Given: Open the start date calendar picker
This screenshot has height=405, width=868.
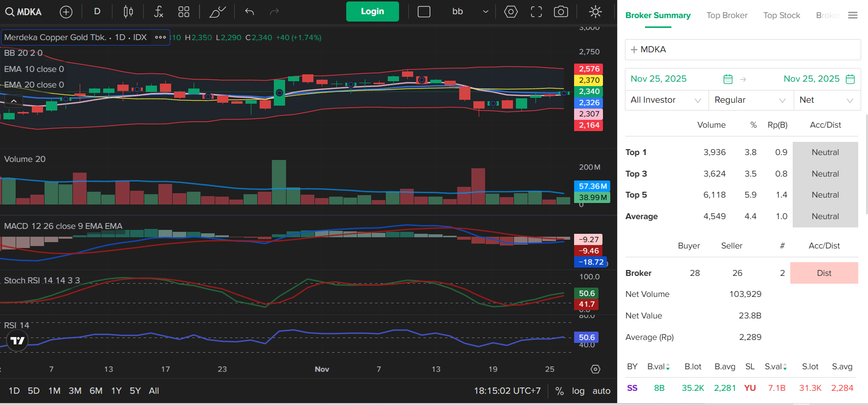Looking at the screenshot, I should 728,79.
